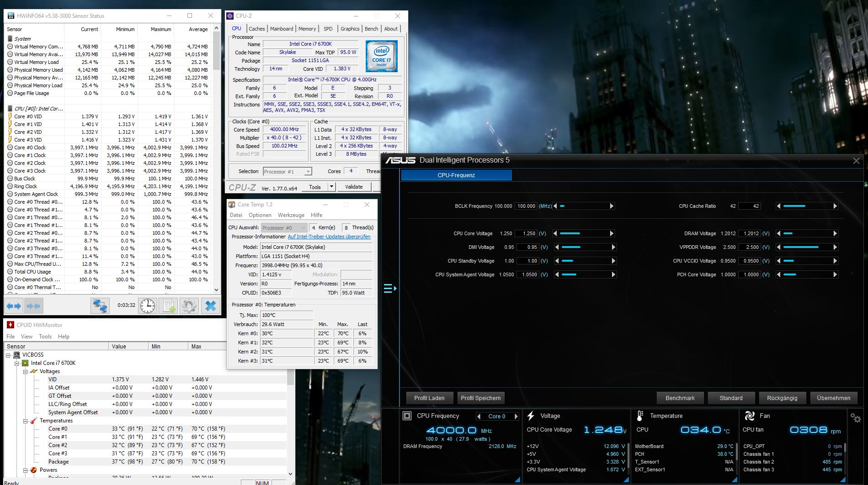The image size is (868, 485).
Task: Open the Datei menu in Core Temp
Action: tap(236, 215)
